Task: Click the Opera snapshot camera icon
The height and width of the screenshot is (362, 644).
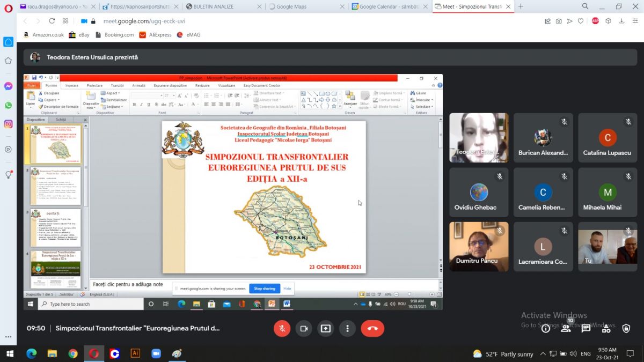Action: (559, 21)
